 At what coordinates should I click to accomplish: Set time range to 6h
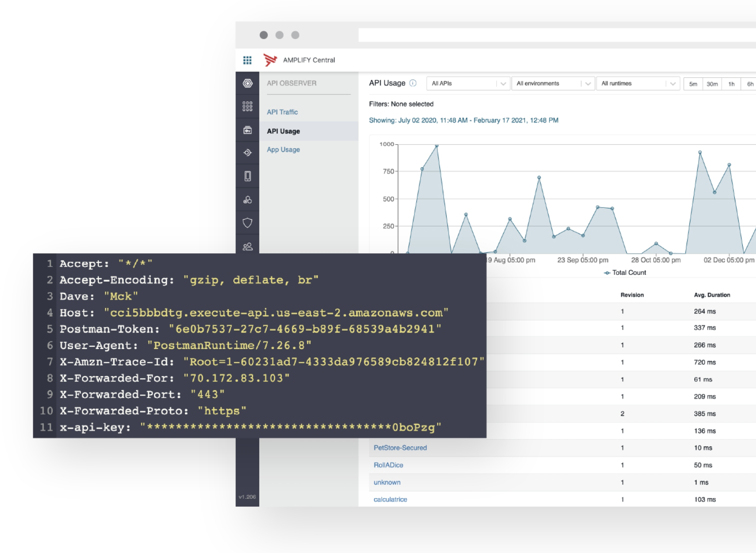[750, 84]
